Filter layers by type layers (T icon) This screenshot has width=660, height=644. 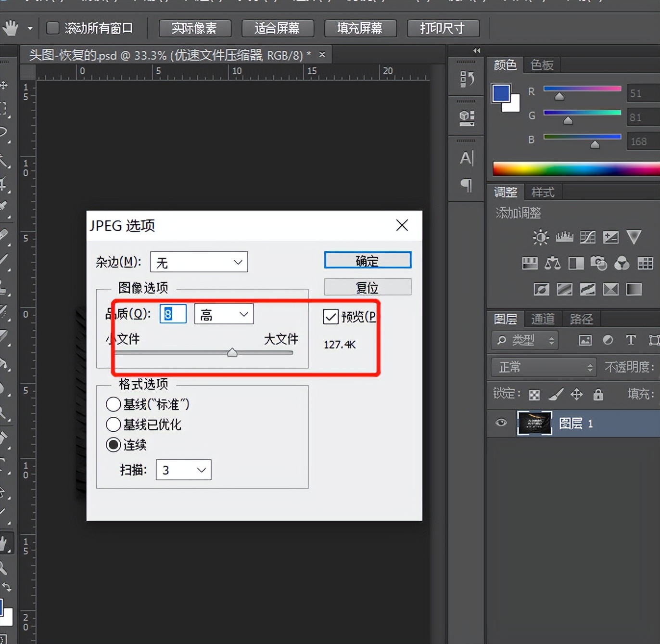pyautogui.click(x=630, y=340)
